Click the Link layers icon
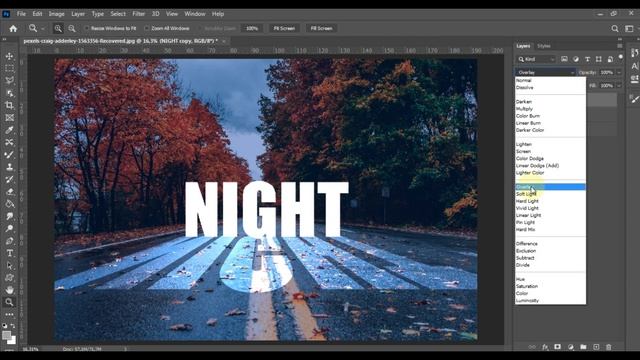Viewport: 640px width, 360px height. point(532,347)
